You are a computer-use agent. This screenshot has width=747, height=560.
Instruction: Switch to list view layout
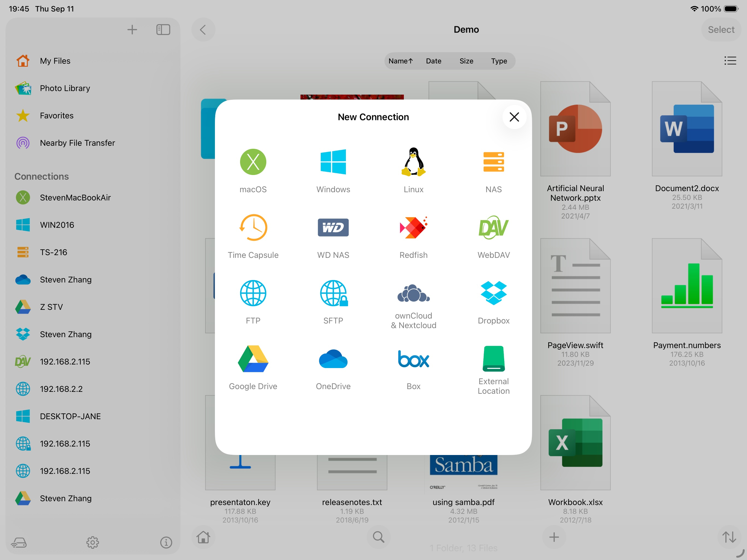click(x=730, y=61)
